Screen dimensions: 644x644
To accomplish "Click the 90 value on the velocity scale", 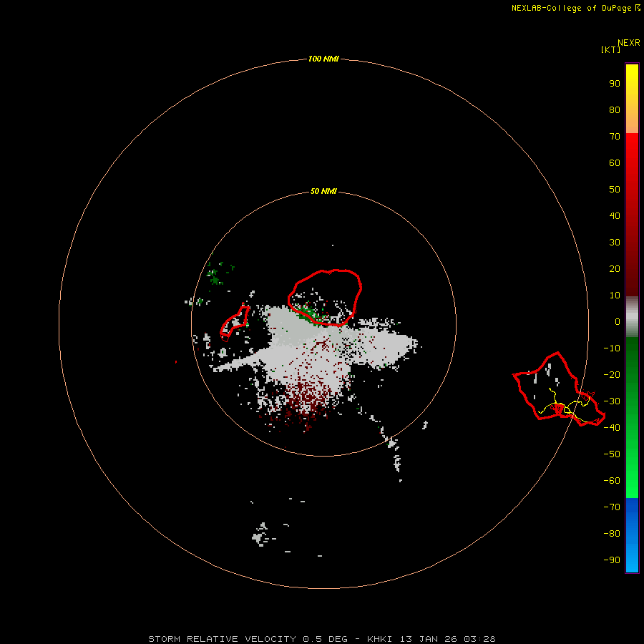I will click(x=615, y=84).
